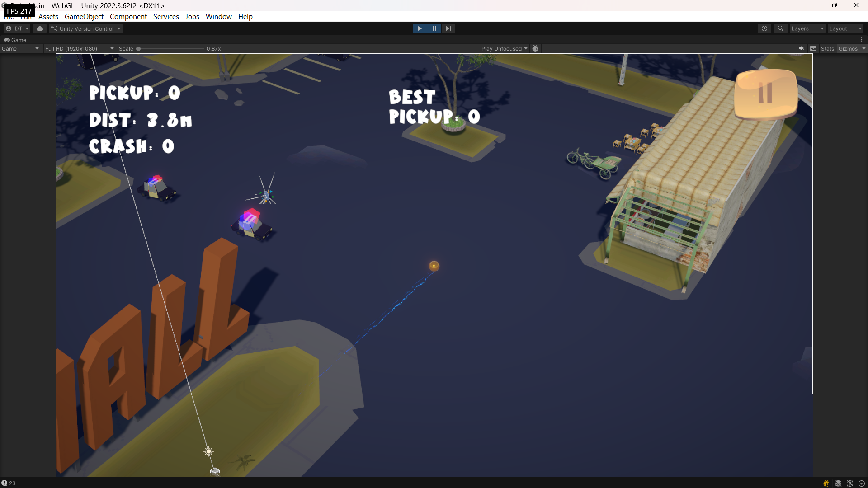Click the PICKUP: 0 score label
Viewport: 868px width, 488px height.
click(135, 93)
